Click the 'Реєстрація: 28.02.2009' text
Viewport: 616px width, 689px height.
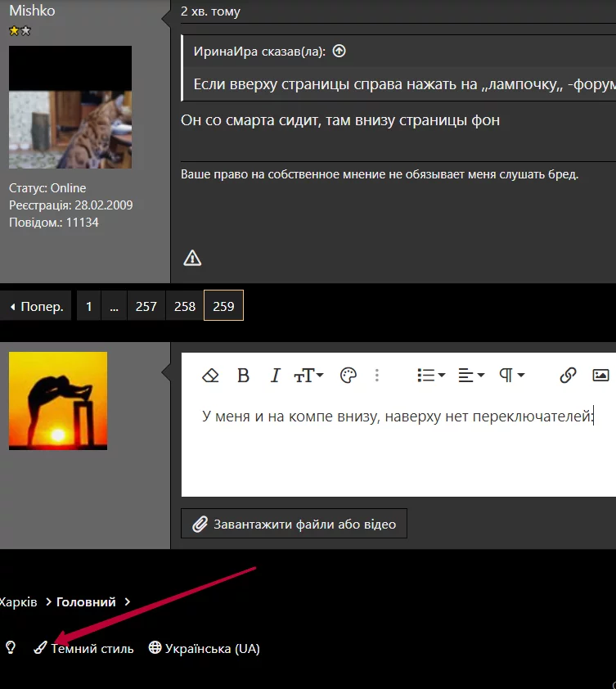pos(70,205)
